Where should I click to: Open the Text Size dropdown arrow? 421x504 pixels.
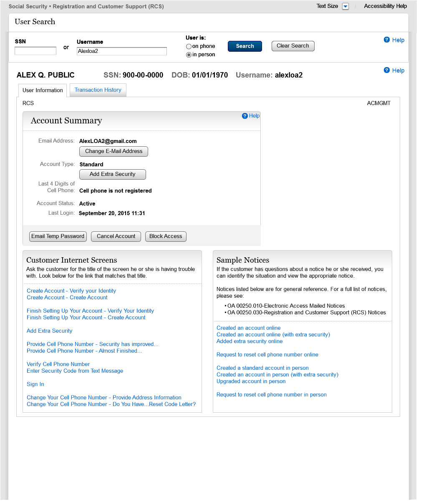345,6
